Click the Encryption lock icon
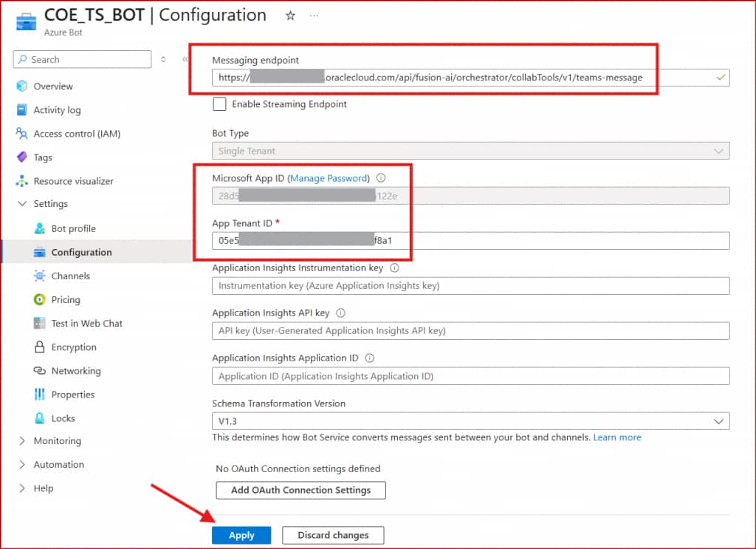The height and width of the screenshot is (549, 756). 39,347
